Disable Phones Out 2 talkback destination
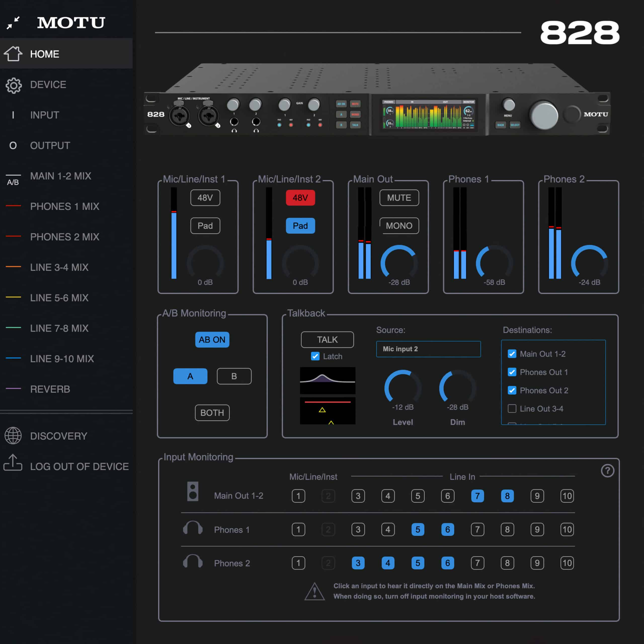This screenshot has width=644, height=644. point(512,390)
